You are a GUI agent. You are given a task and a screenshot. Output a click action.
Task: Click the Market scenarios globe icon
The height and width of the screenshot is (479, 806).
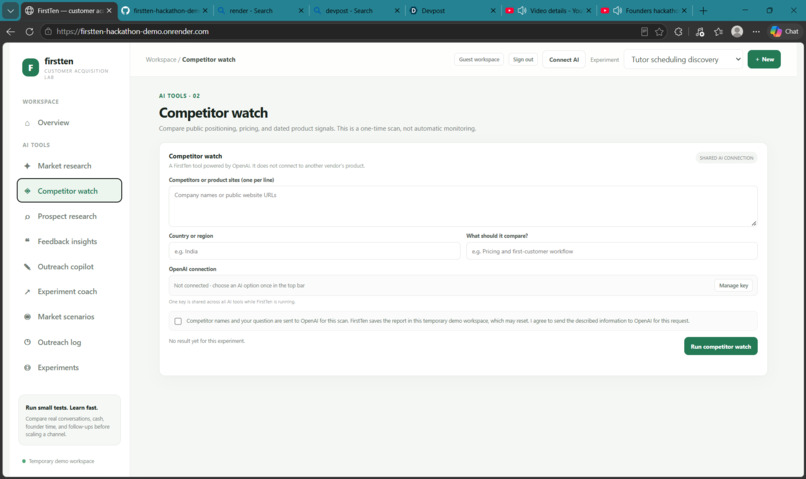point(27,317)
